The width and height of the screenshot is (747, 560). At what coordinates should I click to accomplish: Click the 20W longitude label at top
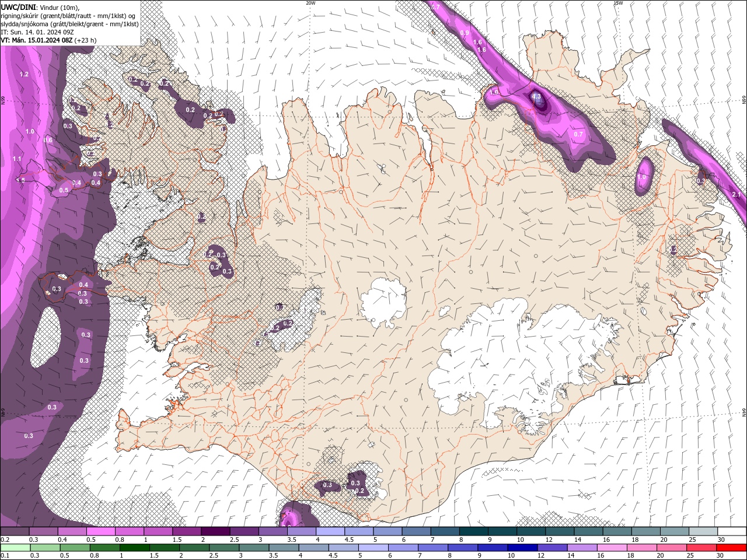click(310, 3)
